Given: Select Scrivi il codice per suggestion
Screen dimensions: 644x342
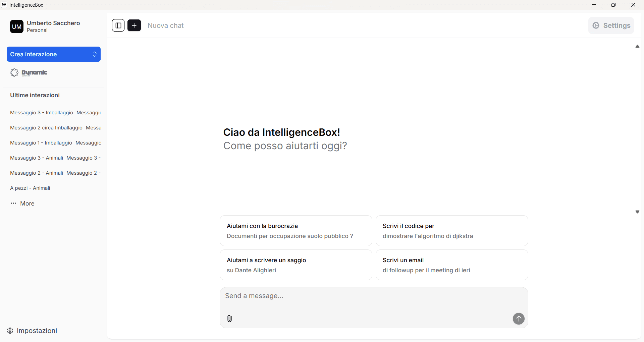Looking at the screenshot, I should [451, 231].
